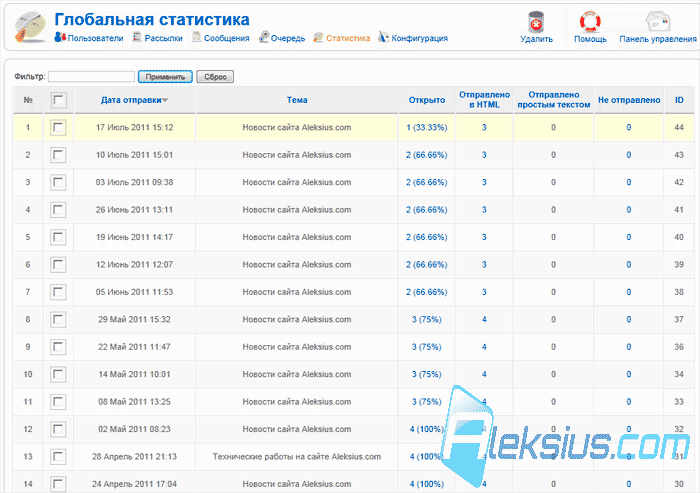Open Рассылки icon in submenu

(x=137, y=38)
